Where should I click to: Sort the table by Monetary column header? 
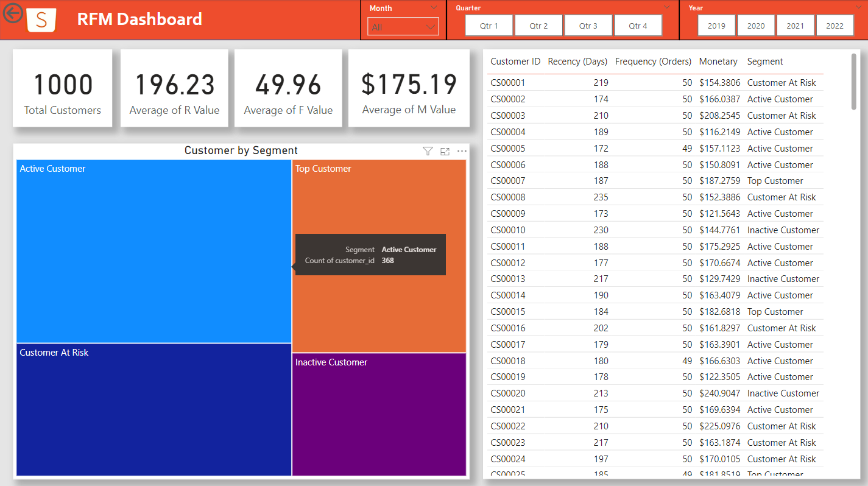(x=718, y=61)
